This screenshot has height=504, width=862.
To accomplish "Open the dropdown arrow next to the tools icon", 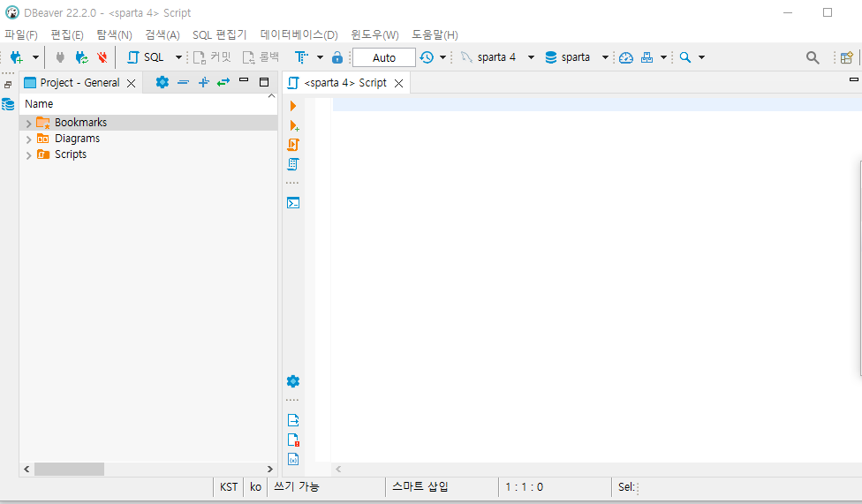I will tap(663, 57).
